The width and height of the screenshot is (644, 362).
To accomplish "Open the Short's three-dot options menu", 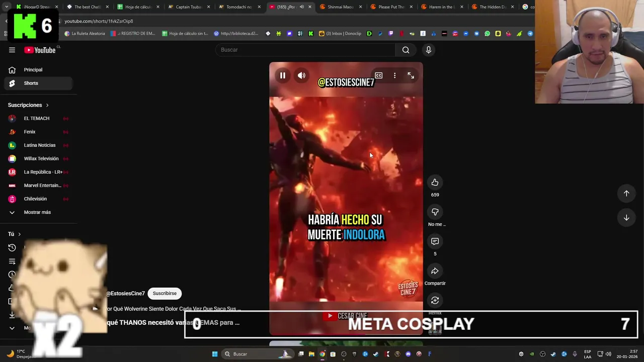I will pos(394,75).
